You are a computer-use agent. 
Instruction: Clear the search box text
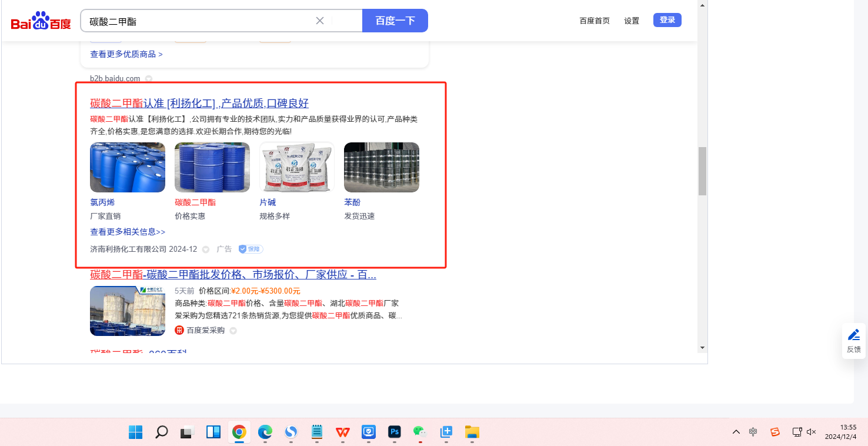pyautogui.click(x=320, y=21)
